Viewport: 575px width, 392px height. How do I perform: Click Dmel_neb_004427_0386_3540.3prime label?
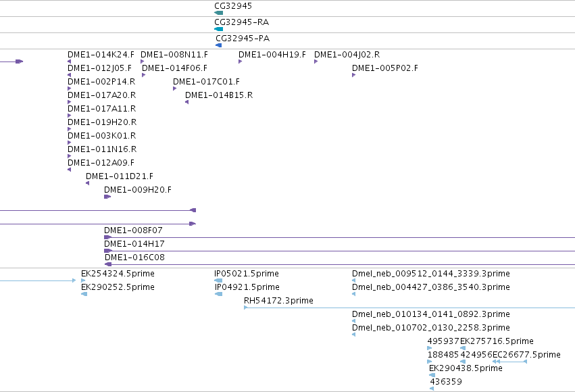431,287
